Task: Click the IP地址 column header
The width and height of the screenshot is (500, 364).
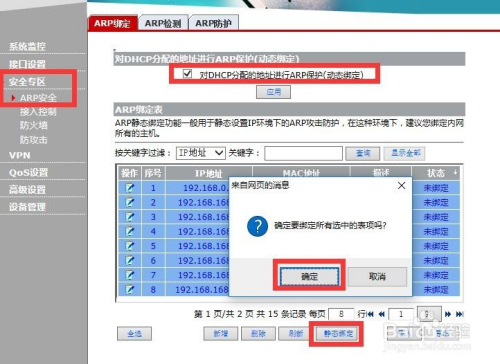Action: [209, 173]
